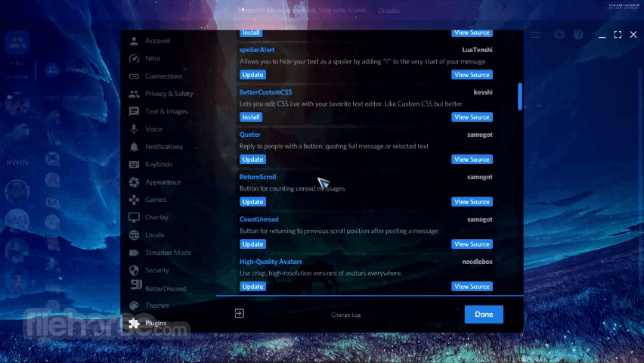Click the plugin list scrollbar thumb
The height and width of the screenshot is (363, 644).
point(519,97)
